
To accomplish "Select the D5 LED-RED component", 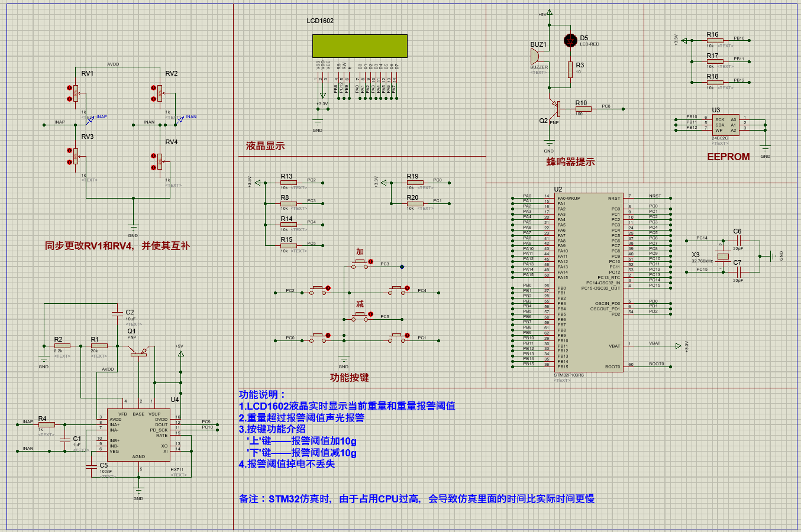I will coord(570,40).
